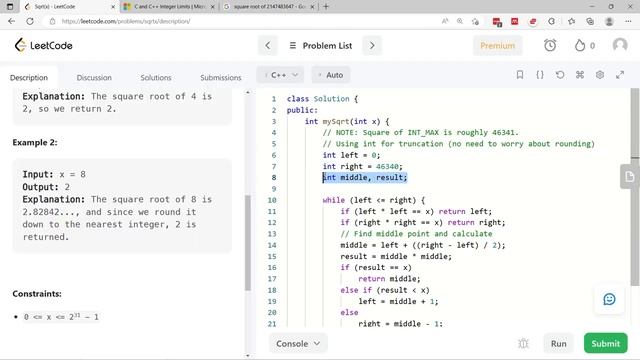This screenshot has width=640, height=360.
Task: Click code line 14 middle calculation
Action: click(x=422, y=245)
